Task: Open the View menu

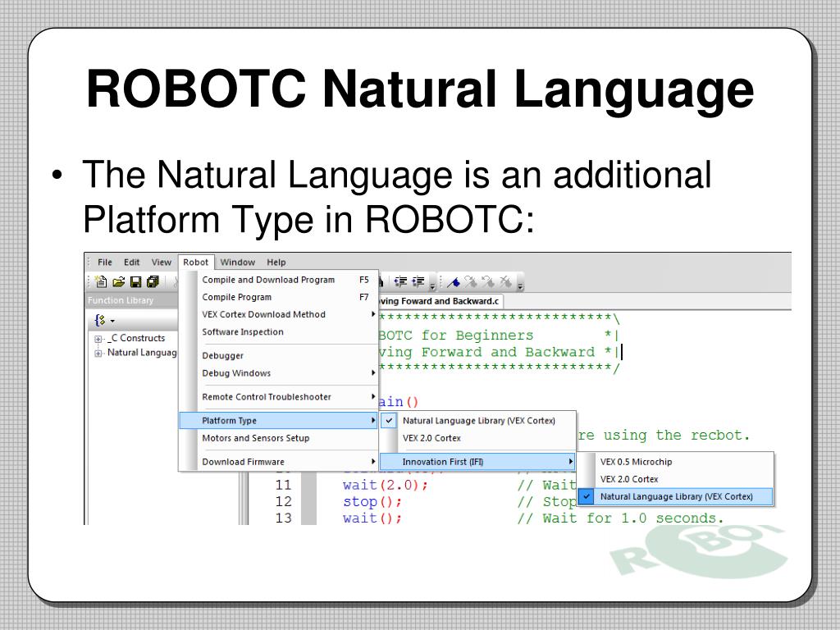Action: tap(162, 262)
